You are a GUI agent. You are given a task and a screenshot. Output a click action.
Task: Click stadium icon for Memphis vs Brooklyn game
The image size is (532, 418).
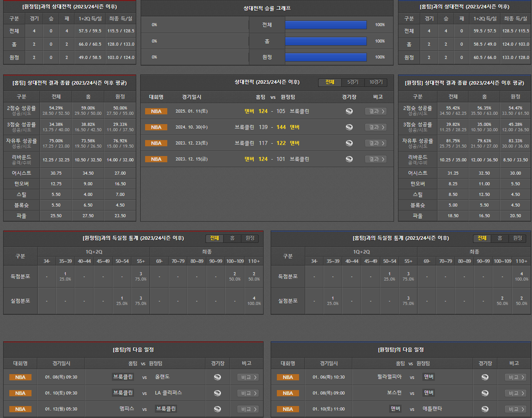click(217, 409)
